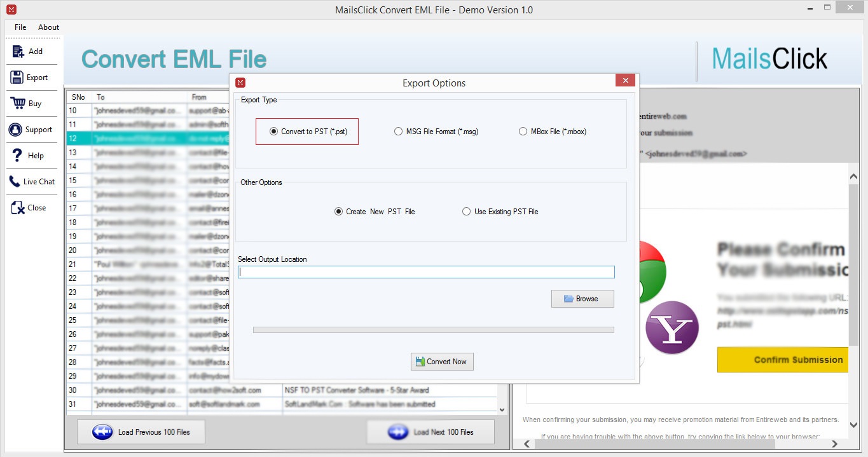Click email list scrollbar down arrow
868x457 pixels.
(x=502, y=410)
